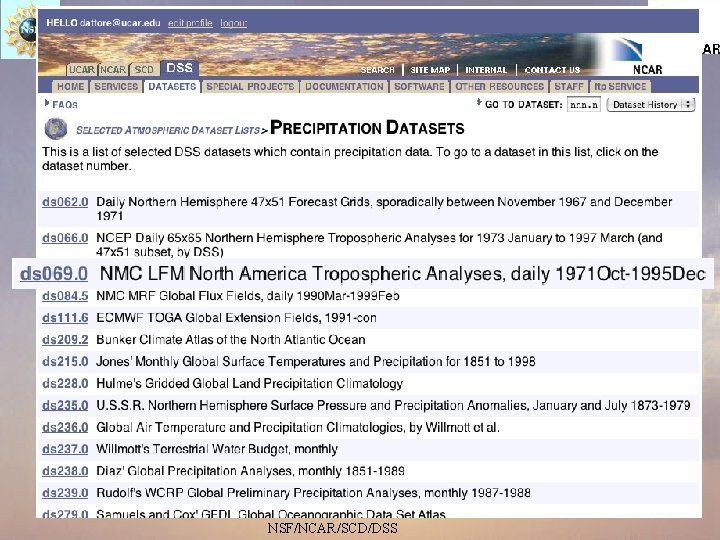Viewport: 720px width, 540px height.
Task: Click the logout link
Action: click(x=233, y=23)
